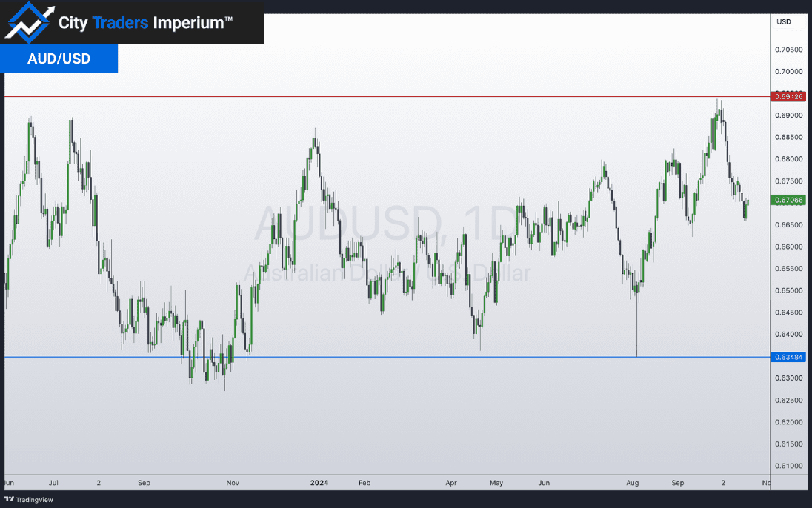This screenshot has width=812, height=508.
Task: Select the blue 0.63484 support price label
Action: [788, 358]
